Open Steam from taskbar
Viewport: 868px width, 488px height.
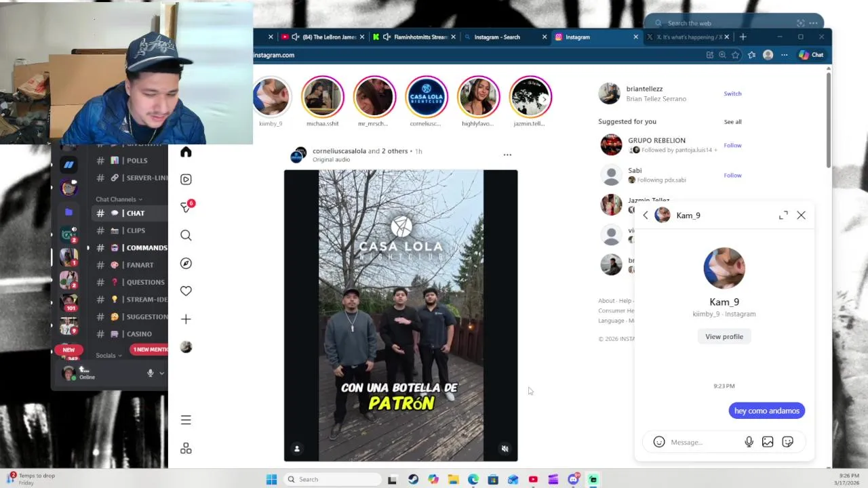pyautogui.click(x=413, y=479)
